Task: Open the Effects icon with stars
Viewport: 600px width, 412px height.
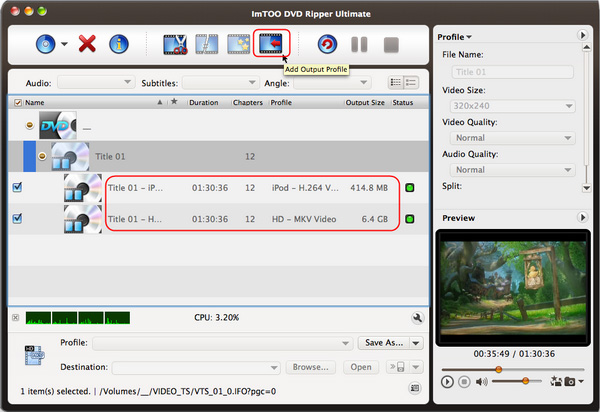Action: click(238, 44)
